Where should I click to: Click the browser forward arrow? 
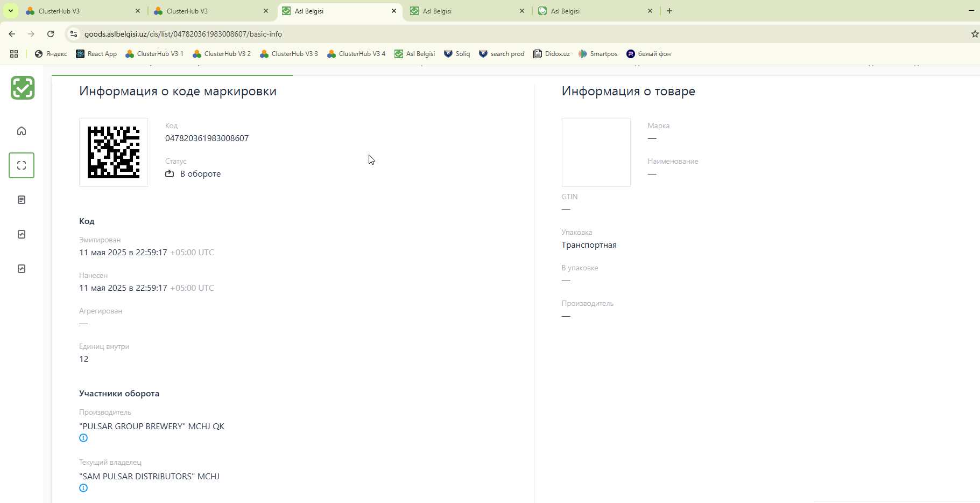pos(31,34)
